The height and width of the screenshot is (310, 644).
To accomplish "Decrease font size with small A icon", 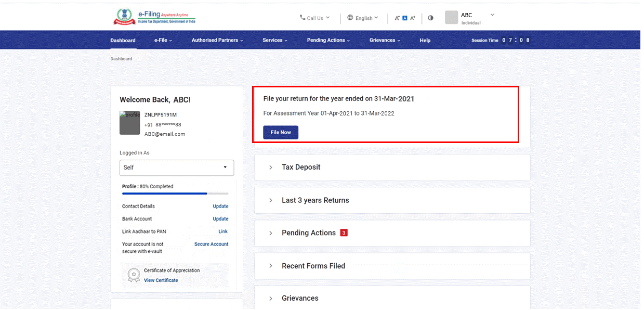I will click(397, 18).
